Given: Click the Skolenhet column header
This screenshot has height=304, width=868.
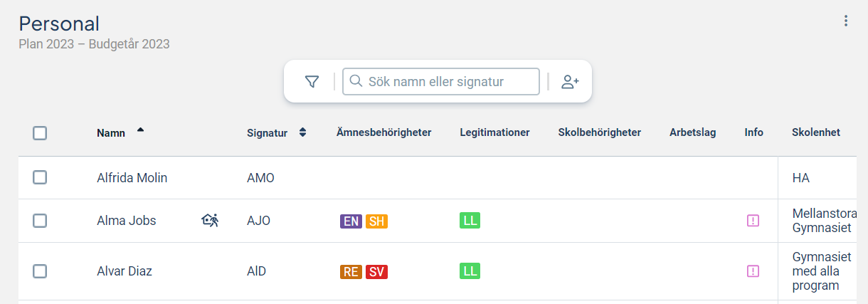Looking at the screenshot, I should [816, 132].
